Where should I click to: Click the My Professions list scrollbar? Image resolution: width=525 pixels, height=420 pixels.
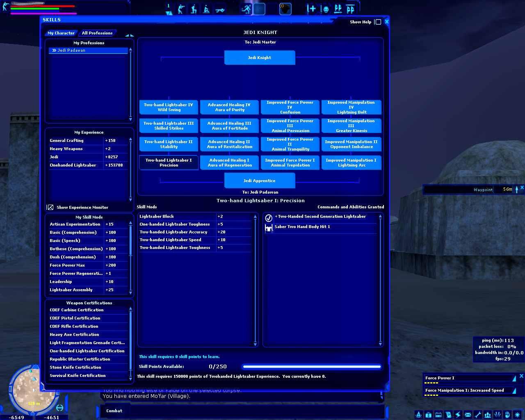click(130, 84)
